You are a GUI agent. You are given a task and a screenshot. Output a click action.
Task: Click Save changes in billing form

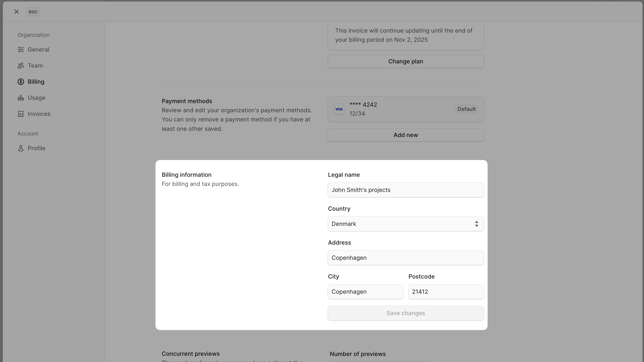coord(405,313)
